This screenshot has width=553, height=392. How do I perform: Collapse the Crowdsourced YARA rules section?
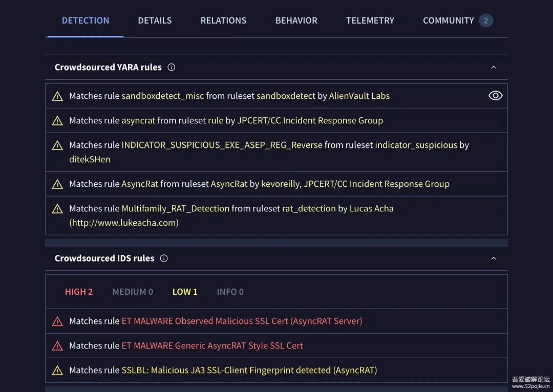point(494,68)
